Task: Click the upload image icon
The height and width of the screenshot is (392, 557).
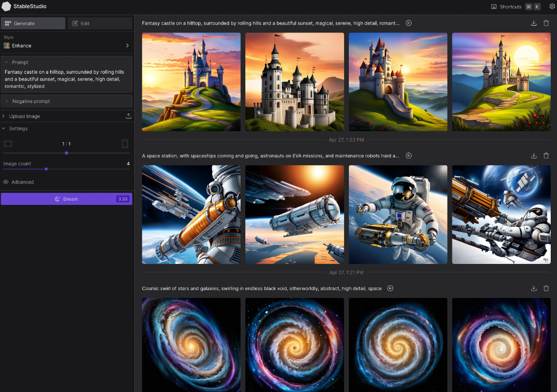Action: (129, 116)
